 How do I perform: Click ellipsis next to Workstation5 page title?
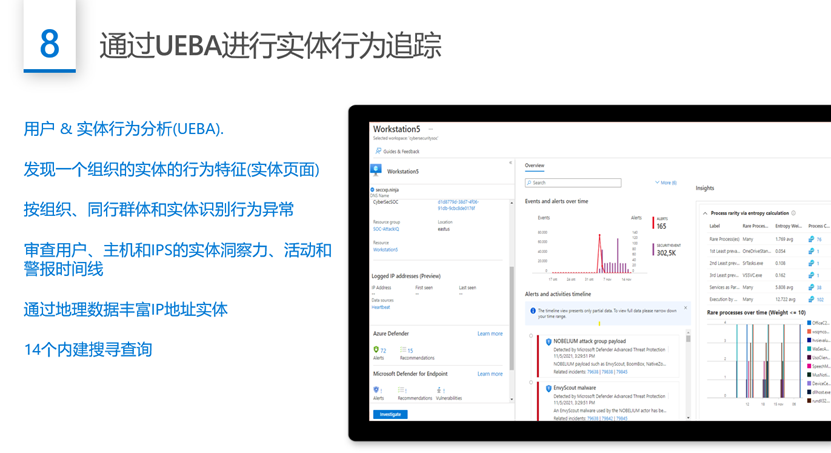pos(431,129)
